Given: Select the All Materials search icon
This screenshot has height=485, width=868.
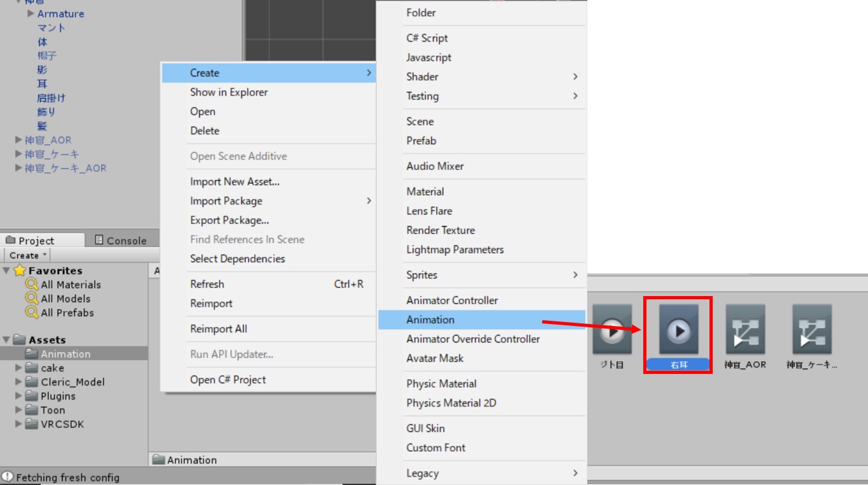Looking at the screenshot, I should pos(31,284).
